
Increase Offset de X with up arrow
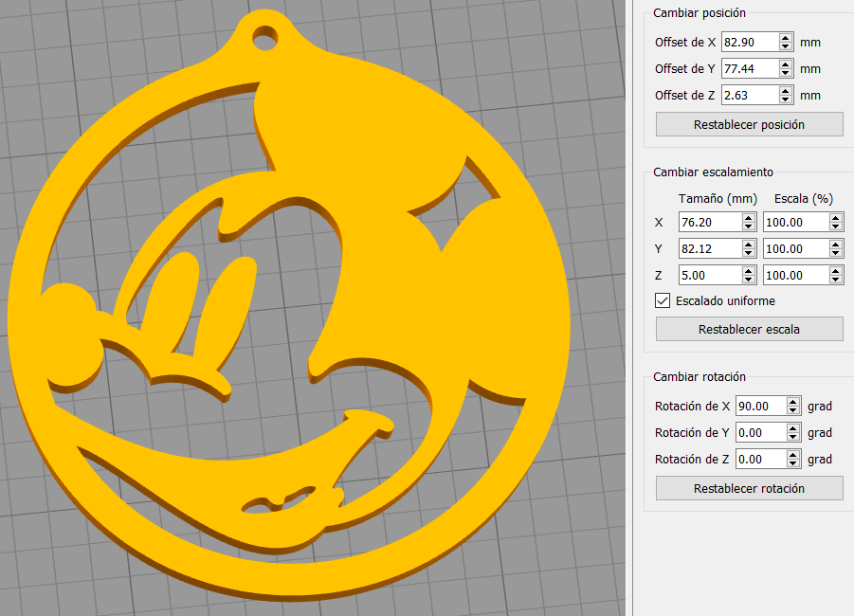click(x=786, y=39)
